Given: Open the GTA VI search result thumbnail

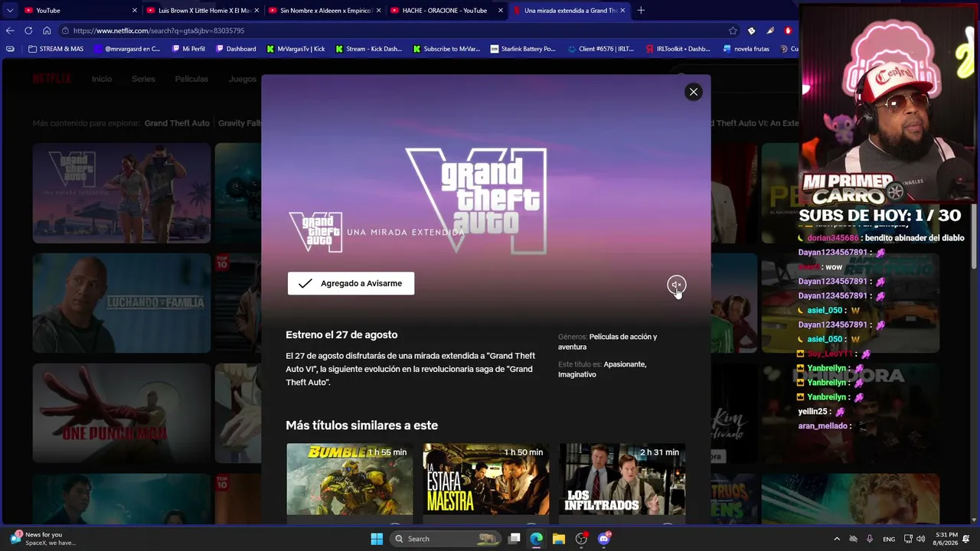Looking at the screenshot, I should 121,193.
